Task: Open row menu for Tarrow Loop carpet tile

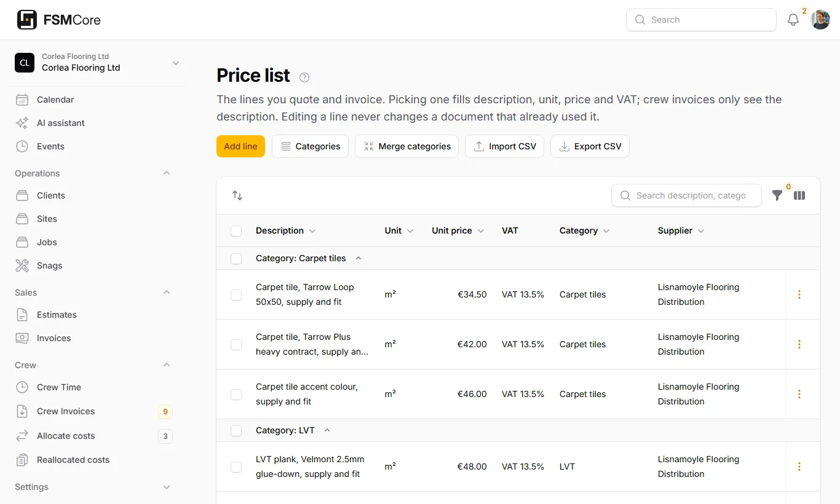Action: 799,294
